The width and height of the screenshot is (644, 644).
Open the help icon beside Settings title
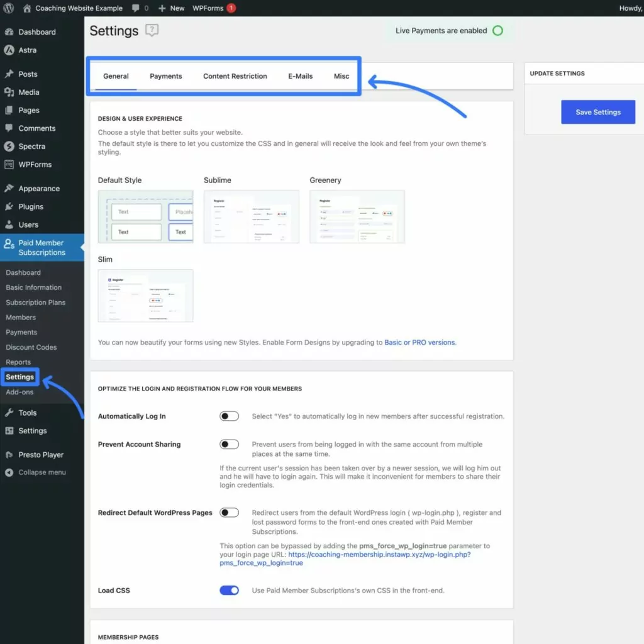[x=152, y=30]
